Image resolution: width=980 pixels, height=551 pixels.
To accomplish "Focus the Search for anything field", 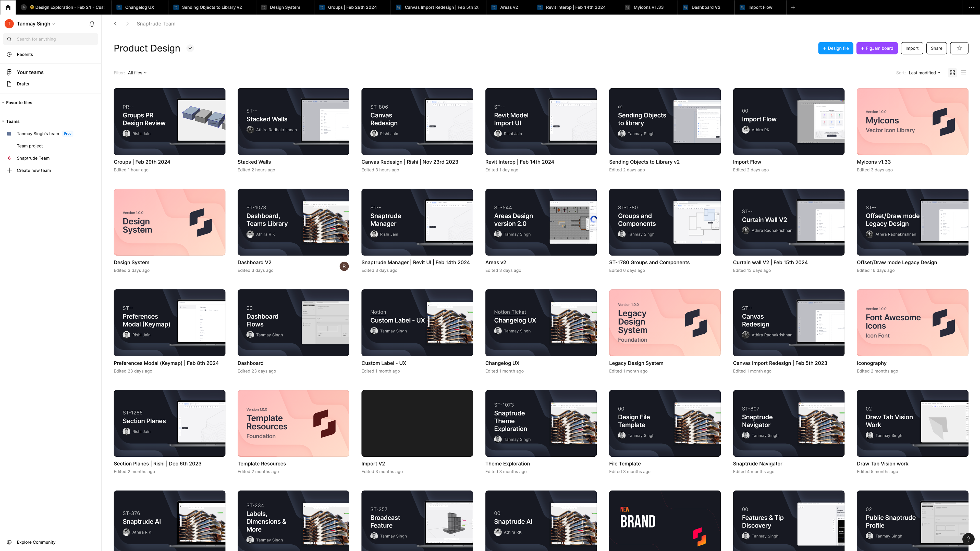I will [51, 39].
